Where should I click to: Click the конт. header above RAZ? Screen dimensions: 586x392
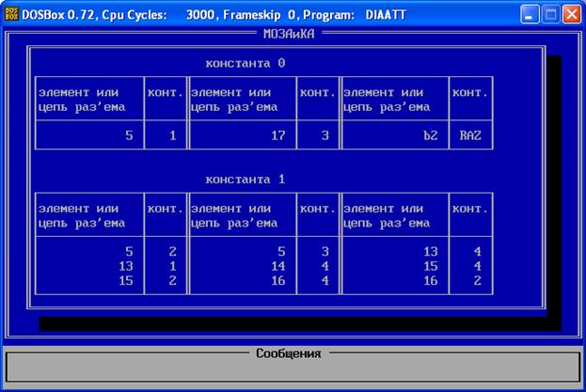pos(470,92)
